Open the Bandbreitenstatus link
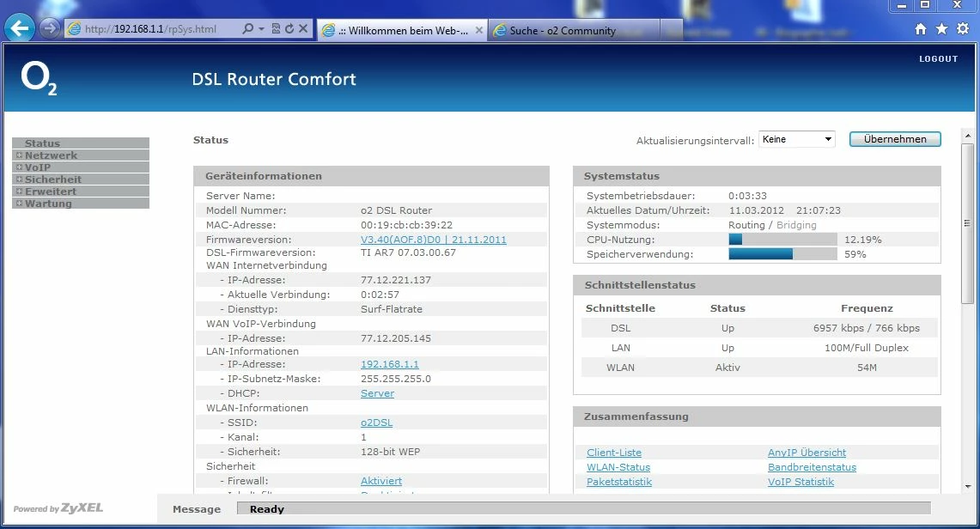Viewport: 980px width, 529px height. [812, 467]
